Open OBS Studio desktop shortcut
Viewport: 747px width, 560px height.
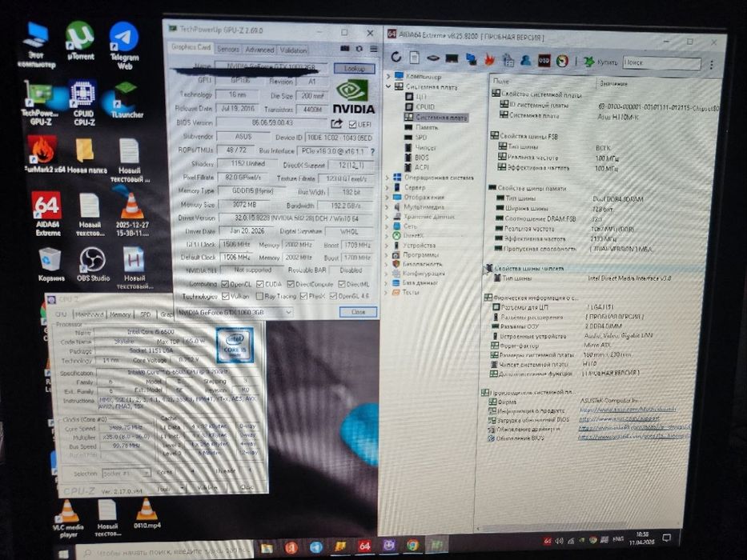click(x=93, y=264)
